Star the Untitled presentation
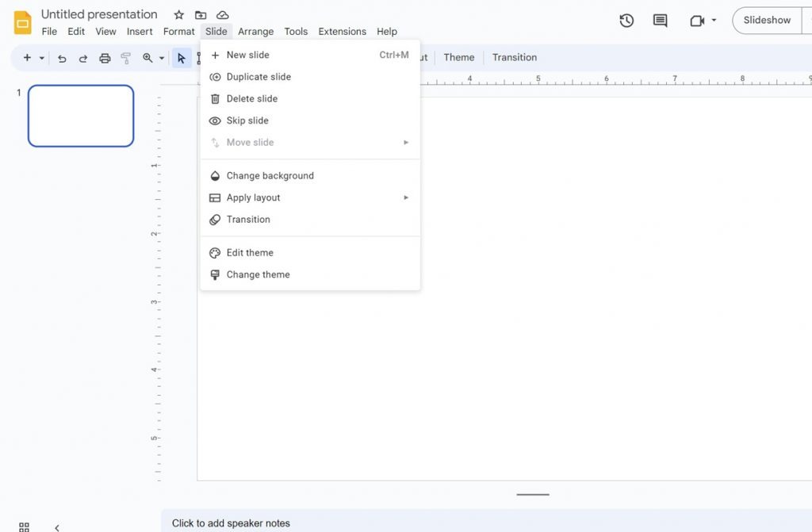Image resolution: width=812 pixels, height=532 pixels. click(x=178, y=14)
